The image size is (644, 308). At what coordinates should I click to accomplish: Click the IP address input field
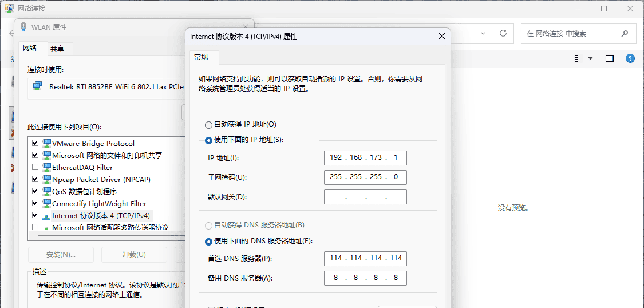coord(365,157)
